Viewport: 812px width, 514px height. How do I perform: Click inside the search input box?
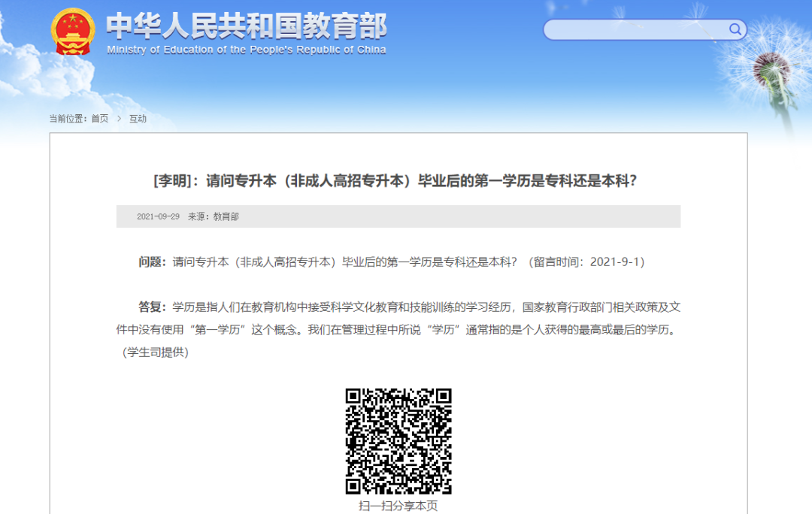pos(639,29)
